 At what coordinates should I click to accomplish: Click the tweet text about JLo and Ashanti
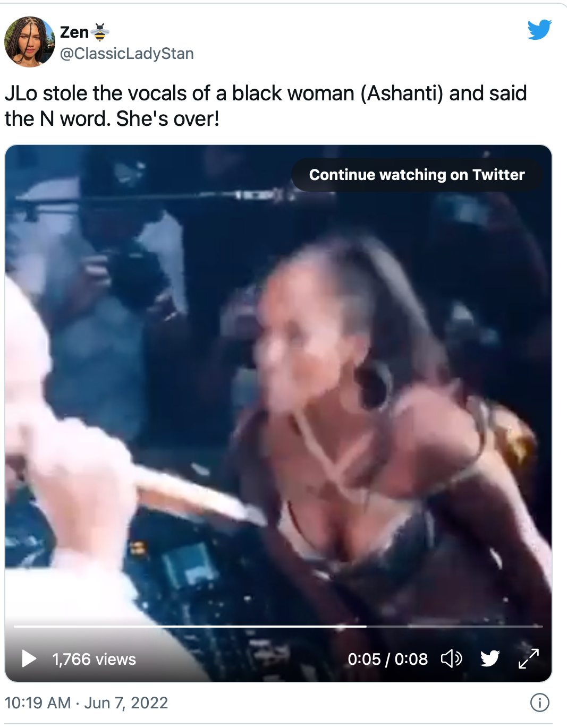[x=266, y=106]
